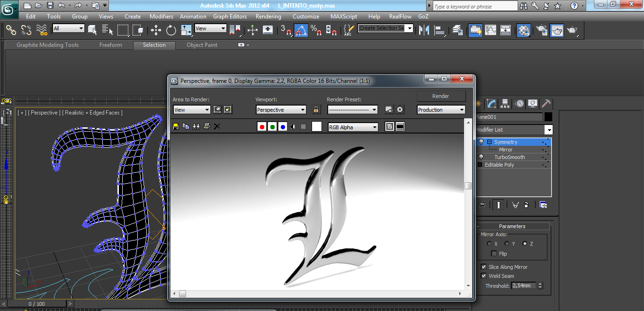
Task: Switch to the Freeform ribbon tab
Action: (x=111, y=45)
